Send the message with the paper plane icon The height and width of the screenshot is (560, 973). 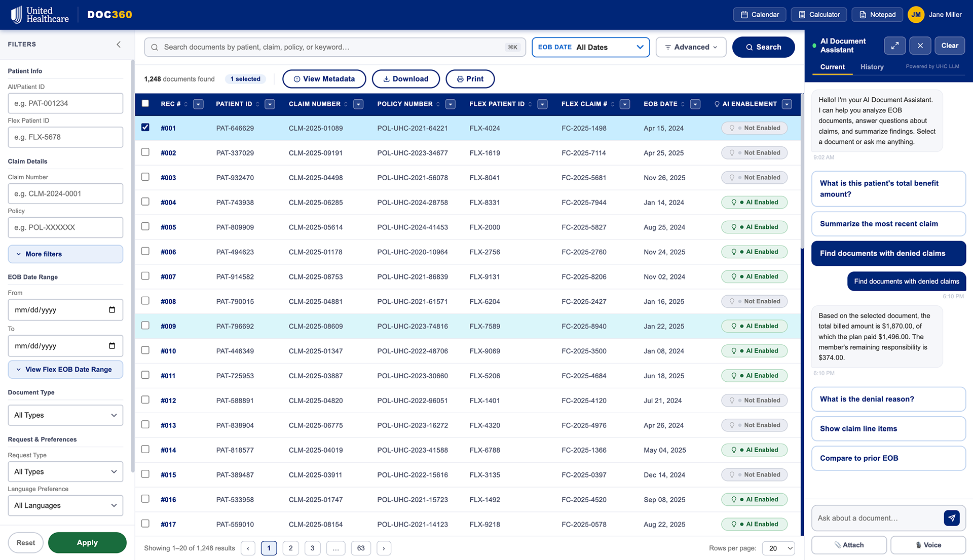tap(952, 518)
